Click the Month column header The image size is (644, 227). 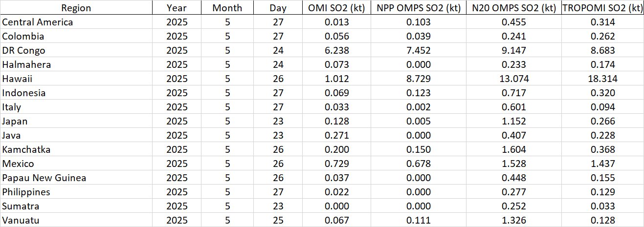tap(227, 8)
